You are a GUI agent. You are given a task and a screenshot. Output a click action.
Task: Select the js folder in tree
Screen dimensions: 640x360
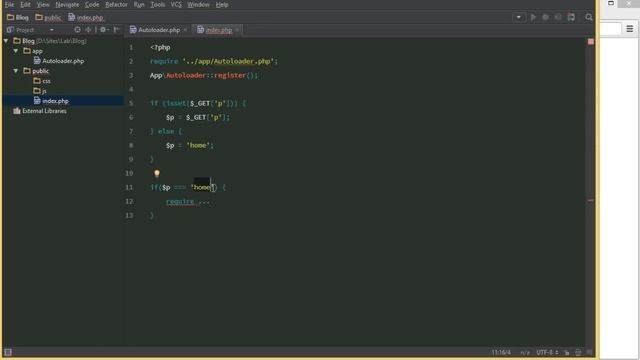pos(40,91)
